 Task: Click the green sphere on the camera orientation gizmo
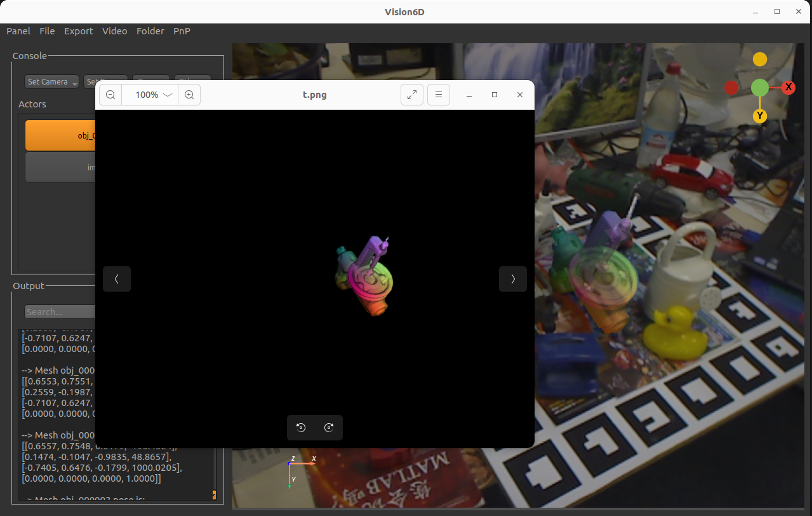[759, 87]
